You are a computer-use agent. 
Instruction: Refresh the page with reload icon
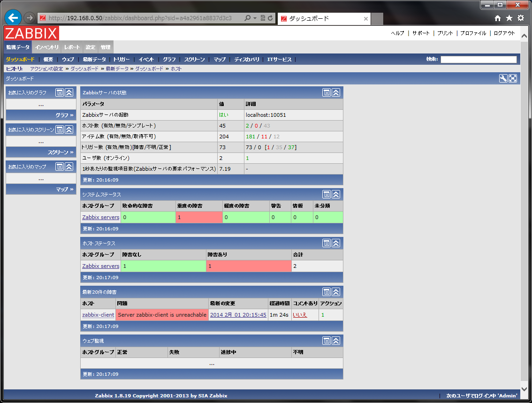(270, 18)
